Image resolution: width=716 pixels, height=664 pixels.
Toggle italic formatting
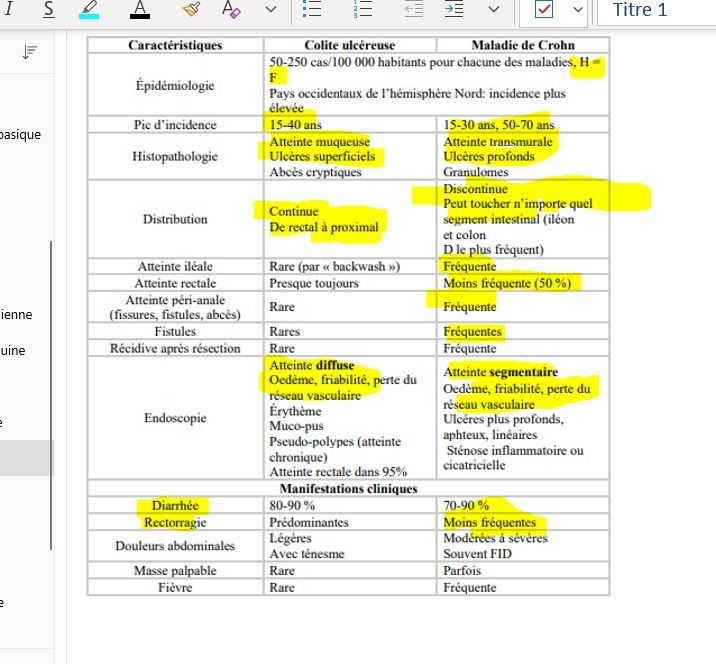(9, 9)
